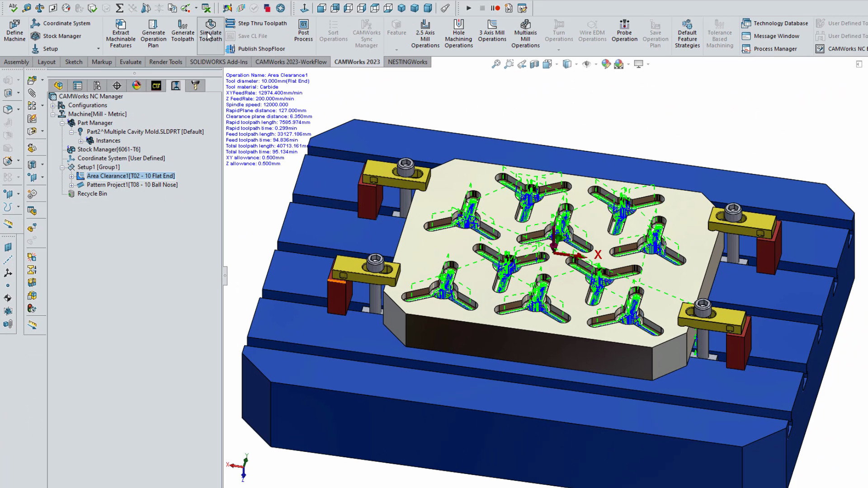Open Hide/Show Items eye dropdown

pyautogui.click(x=596, y=64)
